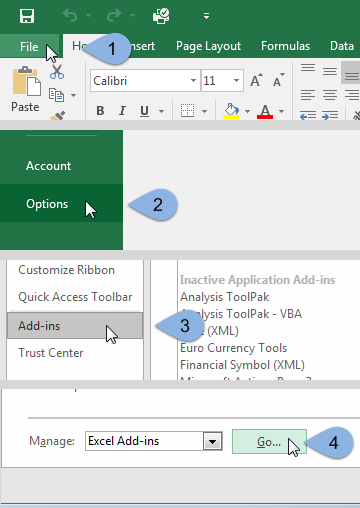This screenshot has height=508, width=360.
Task: Open the Undo history dropdown arrow
Action: [88, 15]
